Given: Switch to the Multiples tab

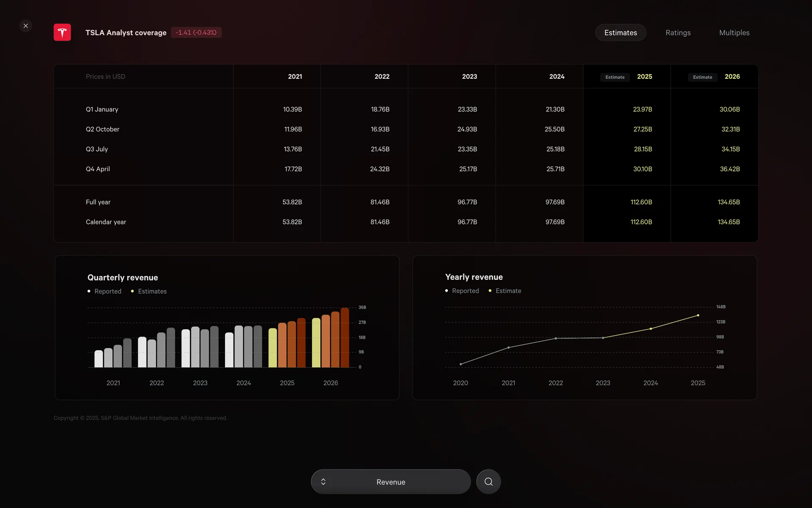Looking at the screenshot, I should [734, 33].
